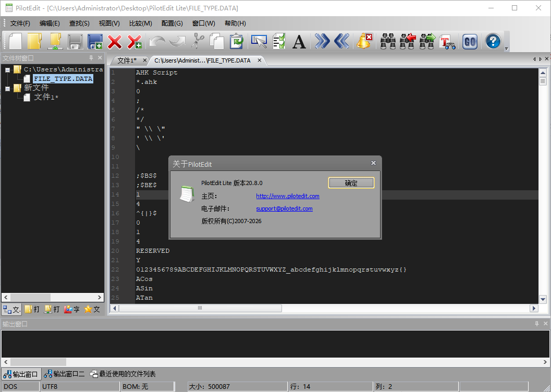Click the bell with red X icon
Image resolution: width=551 pixels, height=392 pixels.
364,41
